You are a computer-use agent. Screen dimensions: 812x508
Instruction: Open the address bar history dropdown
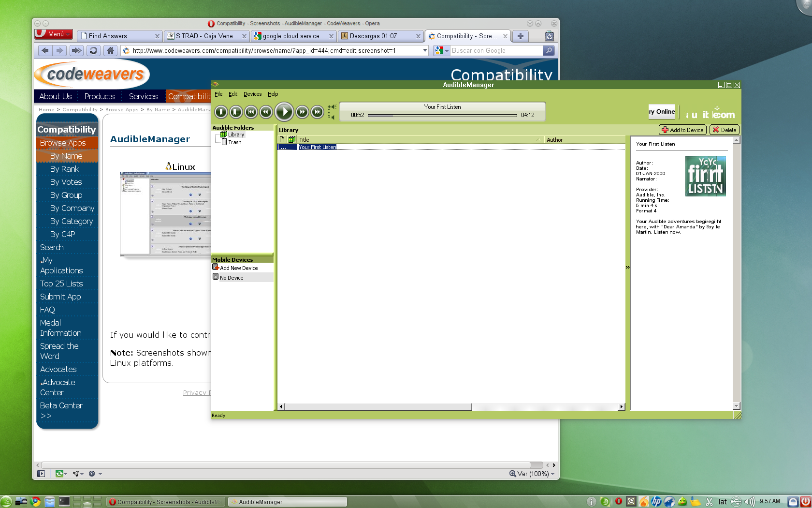tap(425, 50)
